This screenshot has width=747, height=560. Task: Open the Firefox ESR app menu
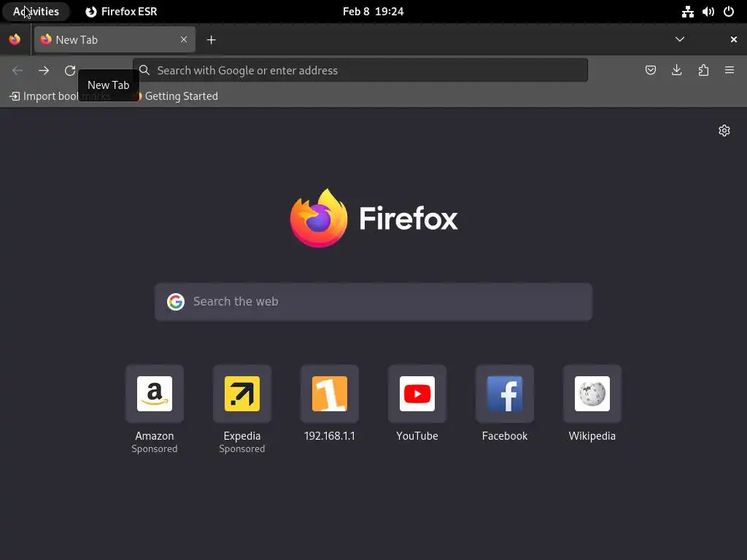click(x=121, y=12)
